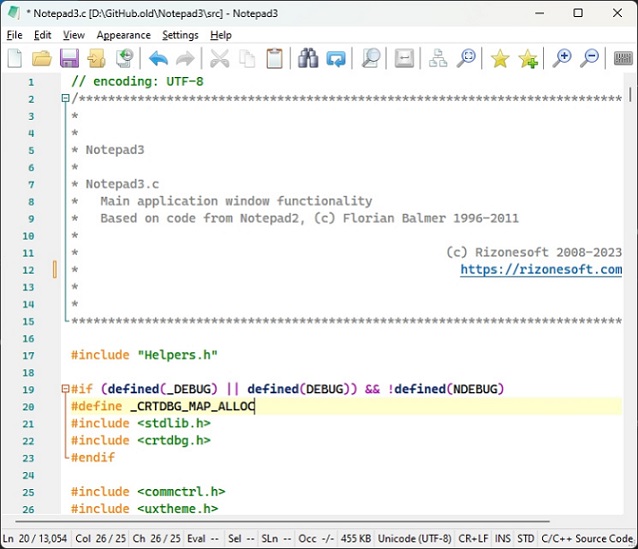Add to favorites star-plus icon
638x549 pixels.
tap(528, 59)
